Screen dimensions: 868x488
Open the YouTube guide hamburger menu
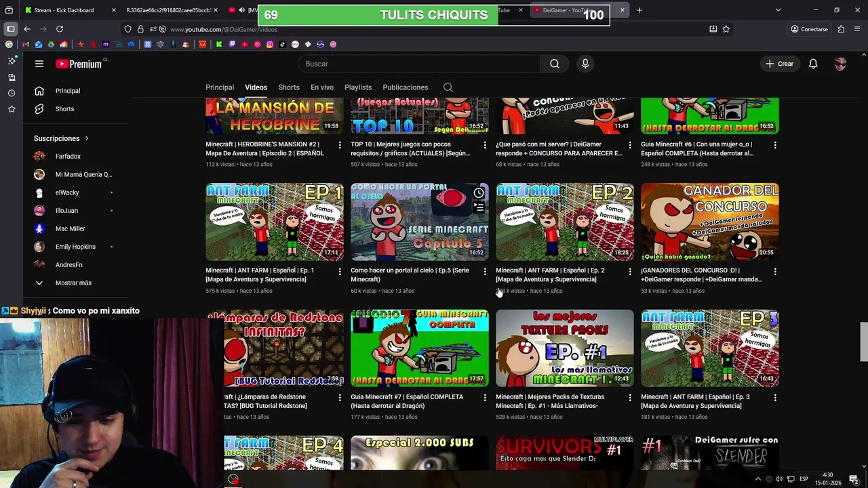[39, 64]
